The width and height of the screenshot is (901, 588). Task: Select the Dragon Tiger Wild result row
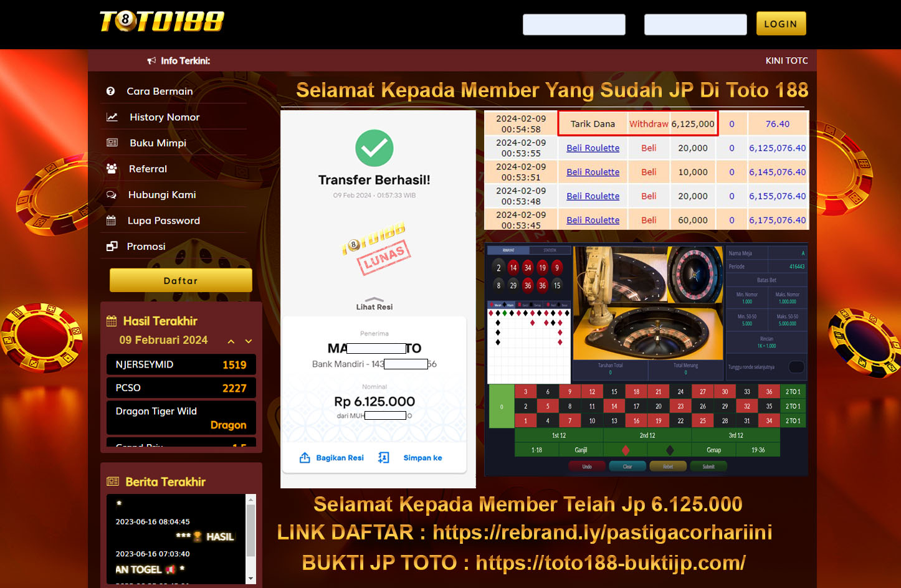coord(181,417)
